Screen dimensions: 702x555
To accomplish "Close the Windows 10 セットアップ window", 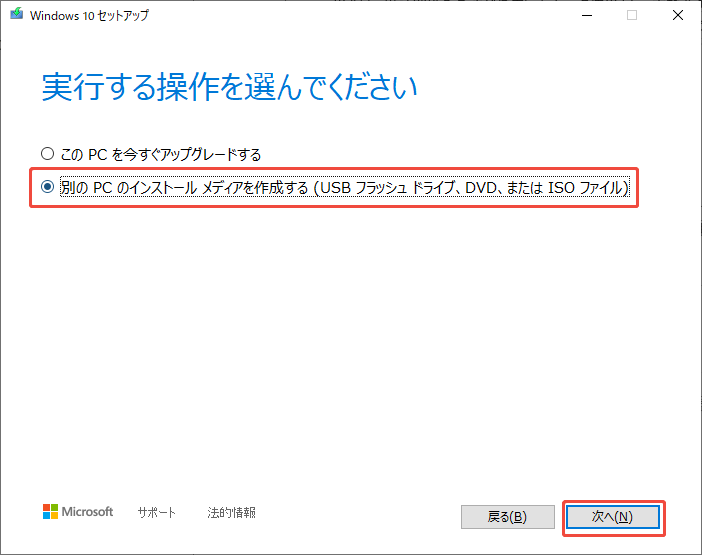I will 678,15.
